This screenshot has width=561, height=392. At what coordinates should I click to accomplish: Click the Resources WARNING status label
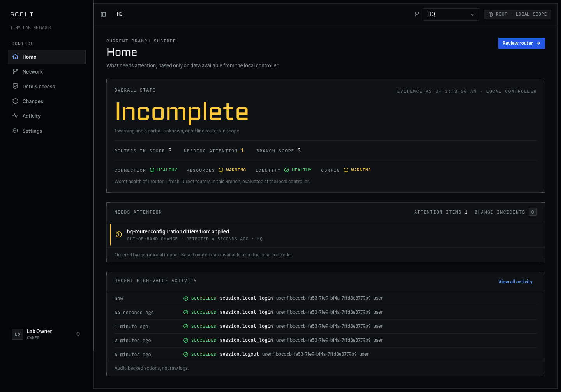[x=236, y=170]
